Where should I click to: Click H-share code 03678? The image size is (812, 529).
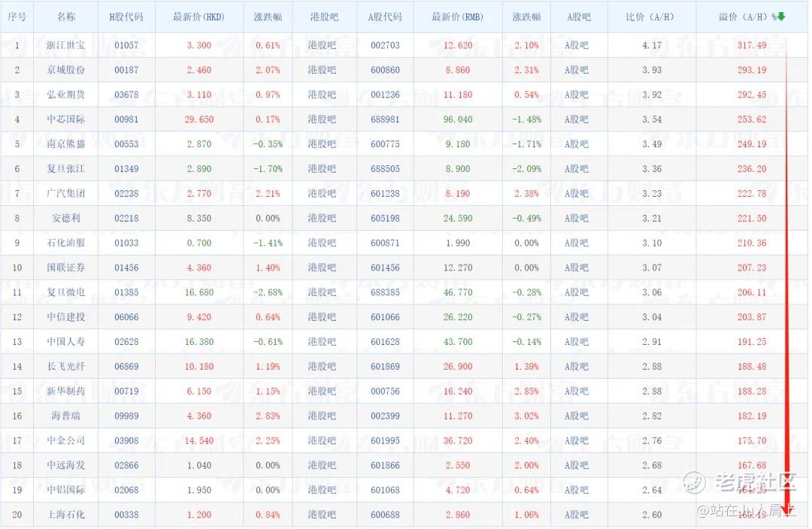click(x=126, y=94)
